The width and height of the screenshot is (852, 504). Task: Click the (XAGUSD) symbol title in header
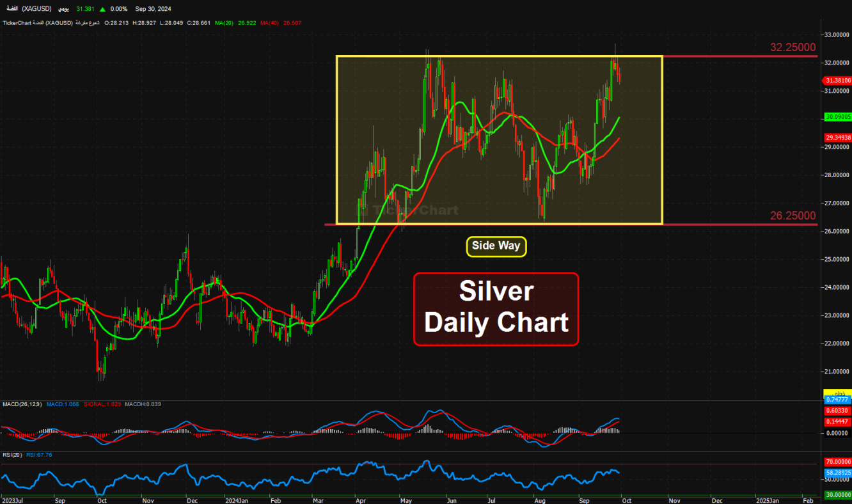click(x=37, y=9)
